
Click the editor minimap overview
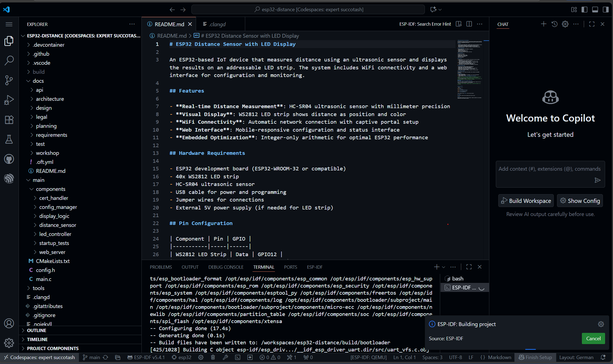pyautogui.click(x=470, y=68)
